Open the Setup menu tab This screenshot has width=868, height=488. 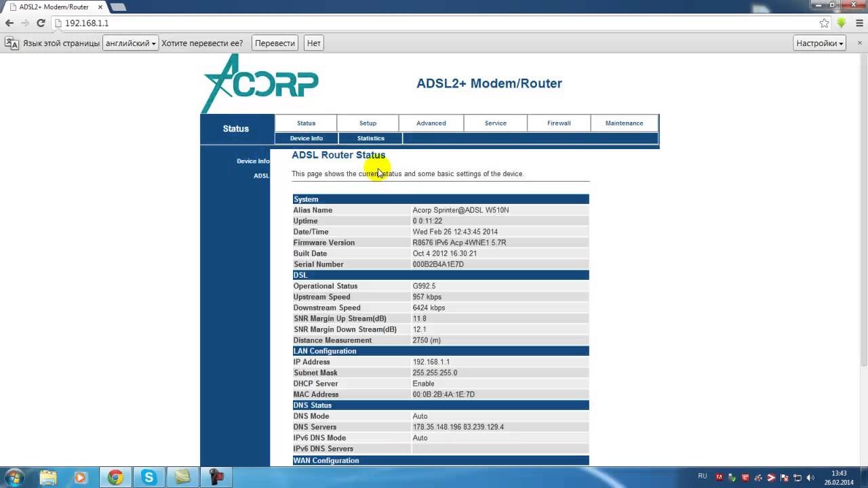[x=368, y=123]
